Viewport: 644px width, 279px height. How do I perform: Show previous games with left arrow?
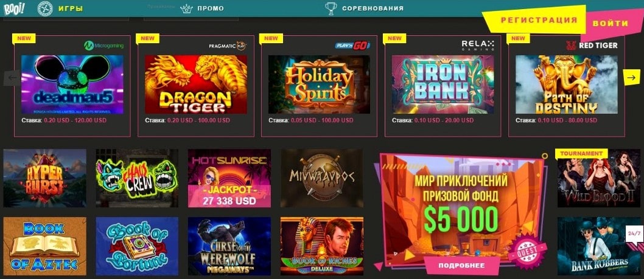(x=12, y=78)
